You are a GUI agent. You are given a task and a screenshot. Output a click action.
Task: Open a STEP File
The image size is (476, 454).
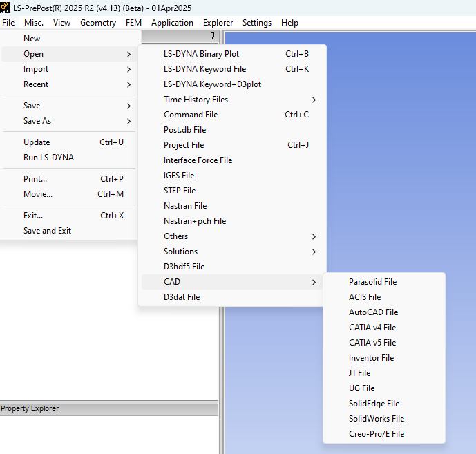(x=232, y=191)
